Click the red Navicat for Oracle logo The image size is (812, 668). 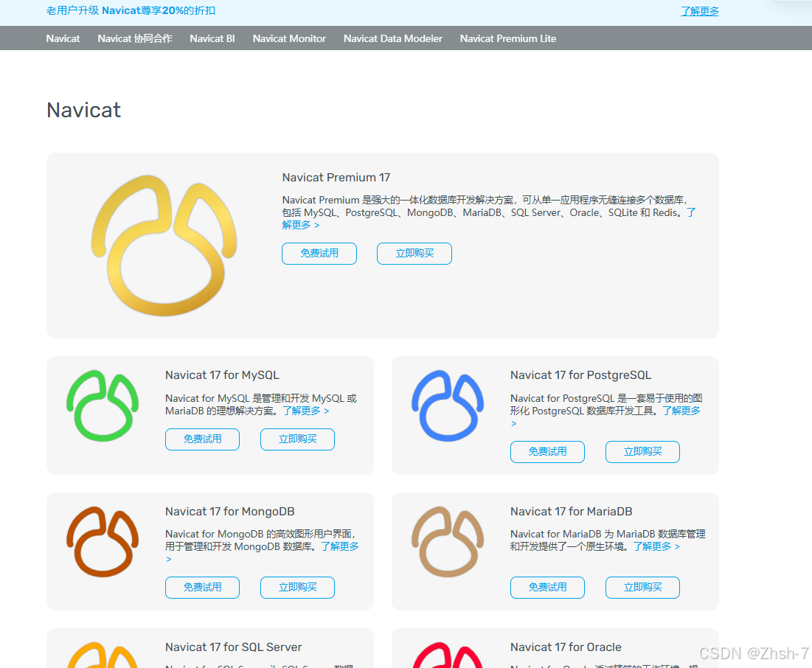tap(448, 655)
